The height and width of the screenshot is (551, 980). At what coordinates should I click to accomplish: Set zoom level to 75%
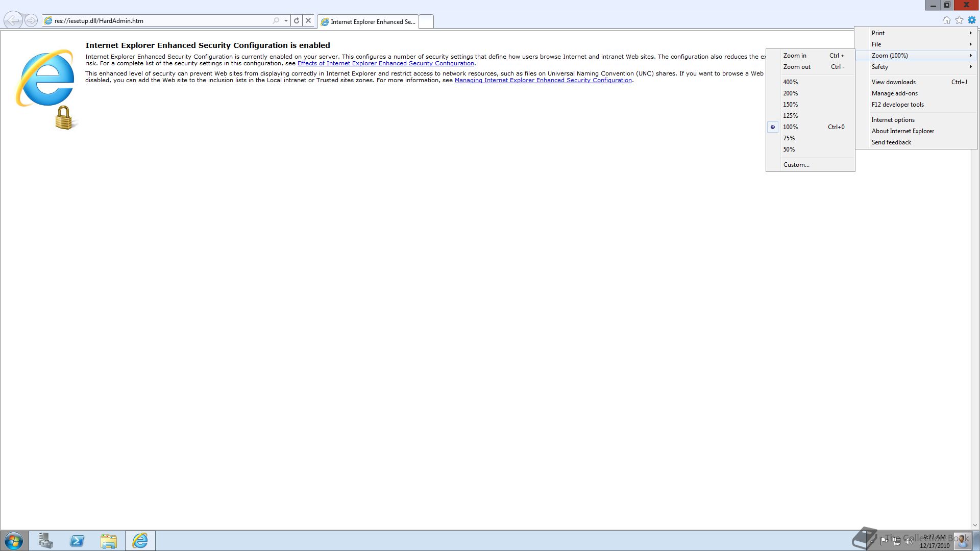pyautogui.click(x=811, y=138)
